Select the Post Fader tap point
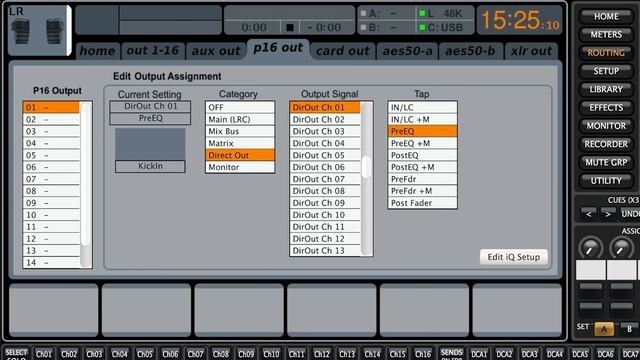The width and height of the screenshot is (640, 360). click(422, 203)
